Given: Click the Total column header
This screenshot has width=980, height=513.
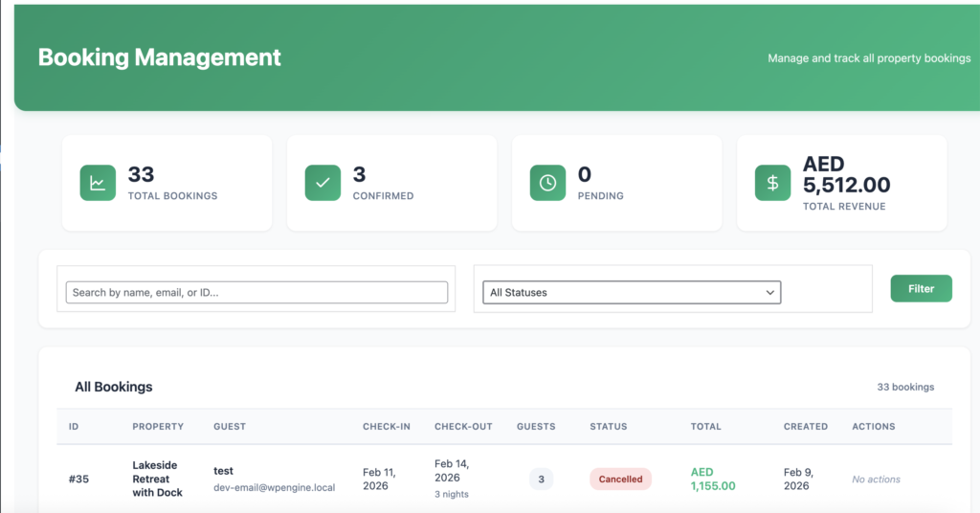Looking at the screenshot, I should coord(706,427).
